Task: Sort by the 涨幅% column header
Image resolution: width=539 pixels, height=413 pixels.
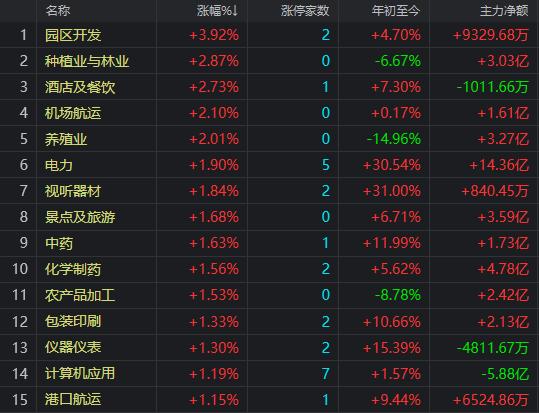Action: (217, 11)
